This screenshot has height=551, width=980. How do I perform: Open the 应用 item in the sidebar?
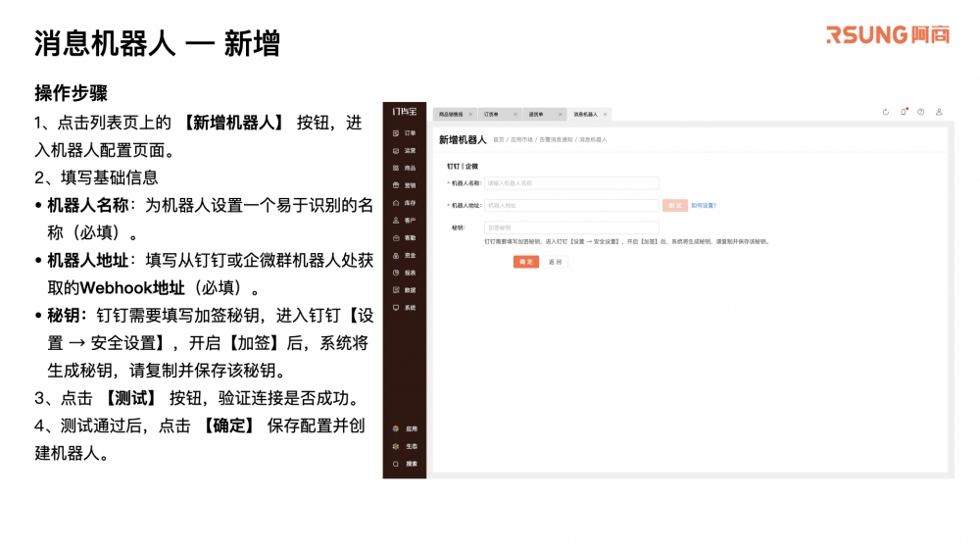405,429
